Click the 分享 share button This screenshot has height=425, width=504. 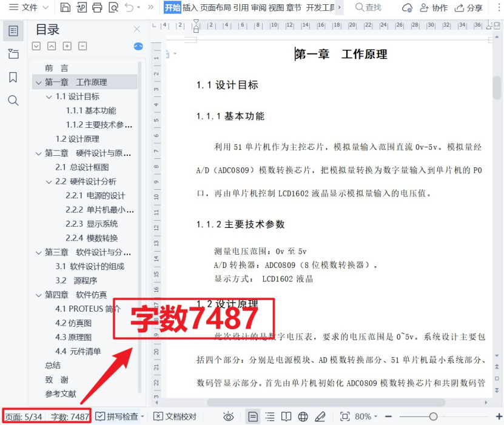tap(469, 8)
